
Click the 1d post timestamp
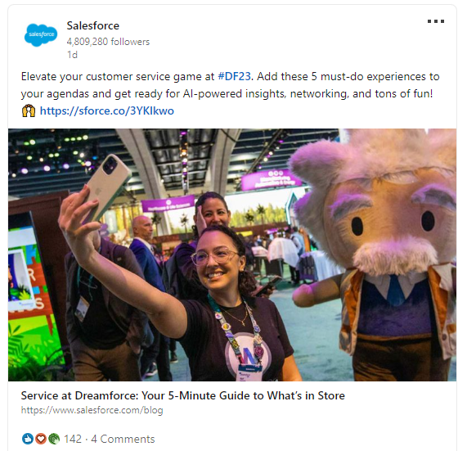click(72, 55)
